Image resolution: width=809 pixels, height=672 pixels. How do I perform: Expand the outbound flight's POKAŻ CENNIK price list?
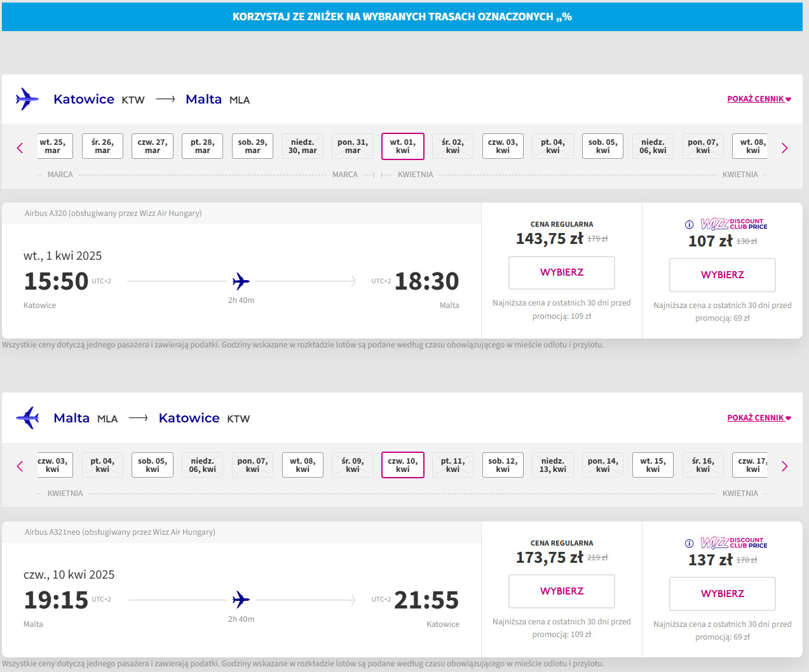pyautogui.click(x=759, y=99)
